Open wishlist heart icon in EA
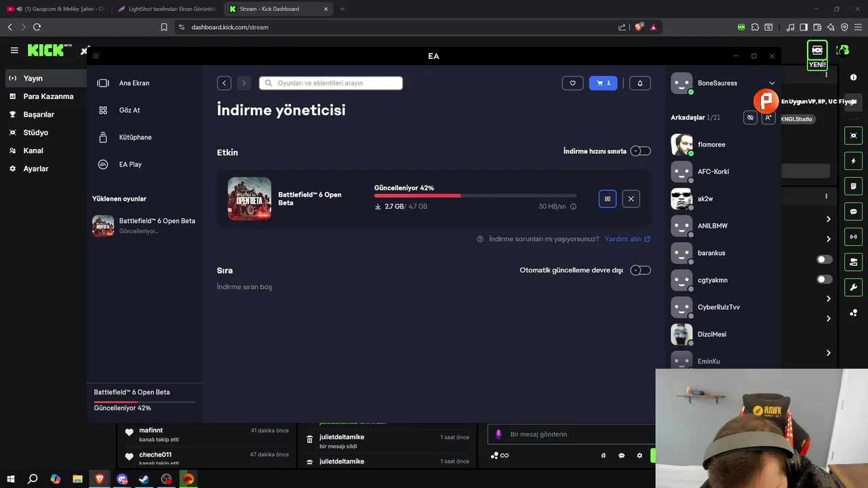The image size is (868, 488). [572, 83]
